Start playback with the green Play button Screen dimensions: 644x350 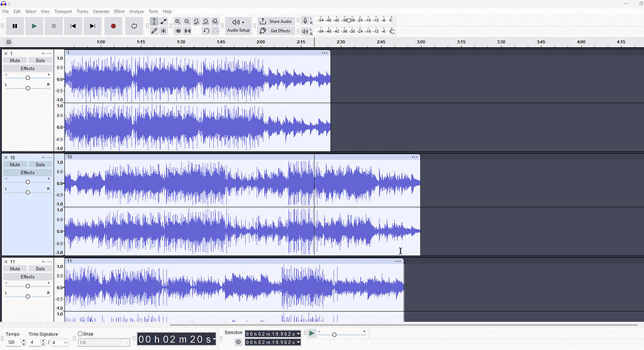click(x=34, y=26)
